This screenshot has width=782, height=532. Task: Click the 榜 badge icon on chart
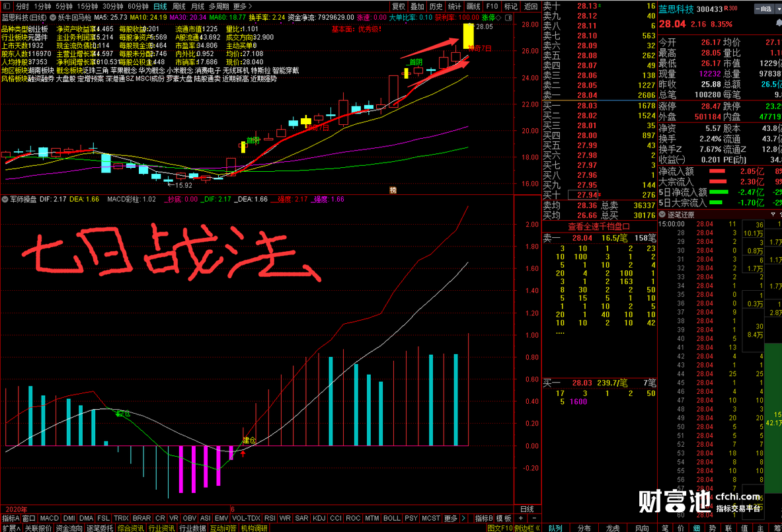(393, 190)
